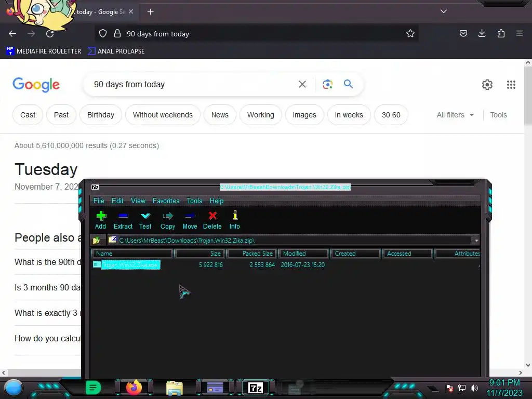Extract the archive with Extract icon
This screenshot has width=532, height=399.
coord(123,220)
